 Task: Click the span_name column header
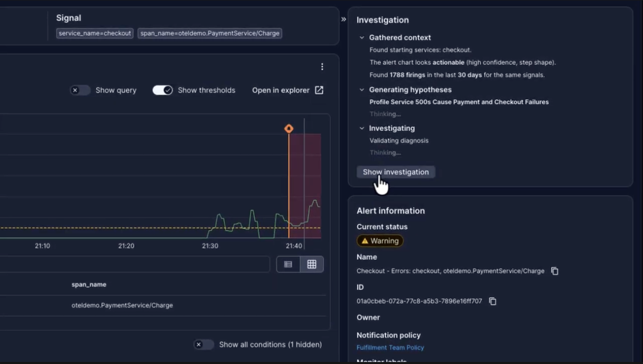pos(89,284)
